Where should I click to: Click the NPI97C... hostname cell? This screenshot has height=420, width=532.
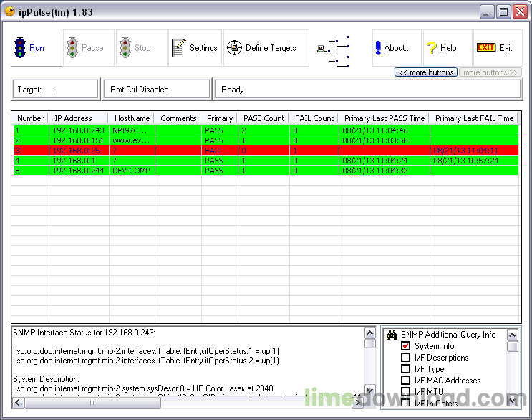point(132,130)
